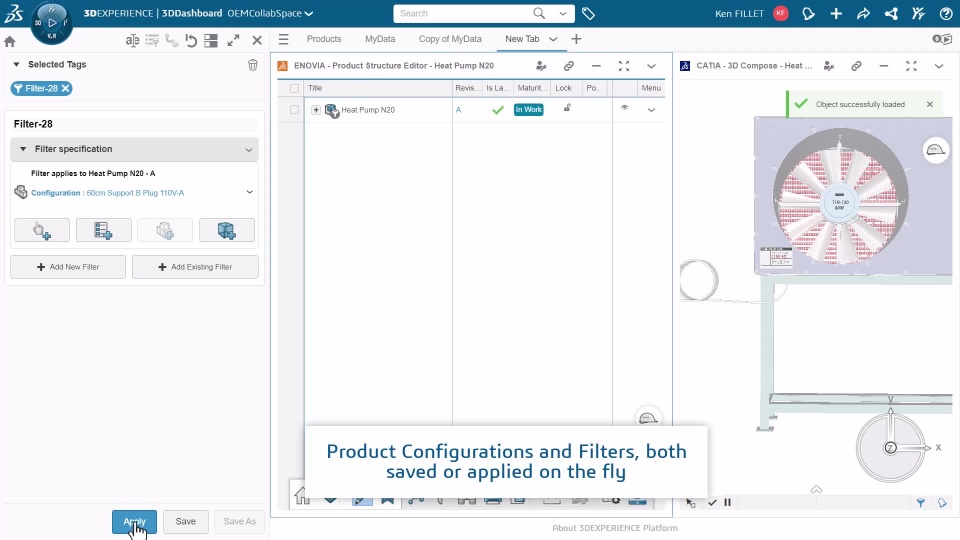Click the select arrow tool in CATIA toolbar
960x540 pixels.
click(691, 503)
